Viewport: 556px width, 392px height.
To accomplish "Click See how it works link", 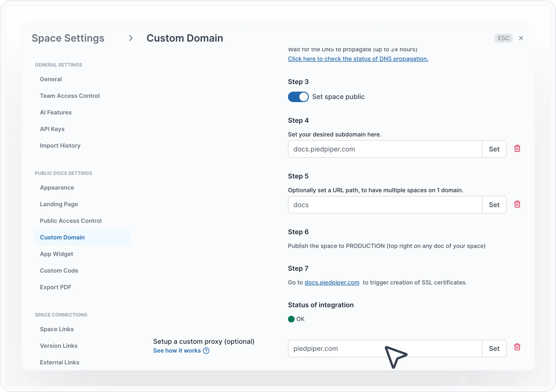I will pyautogui.click(x=177, y=351).
